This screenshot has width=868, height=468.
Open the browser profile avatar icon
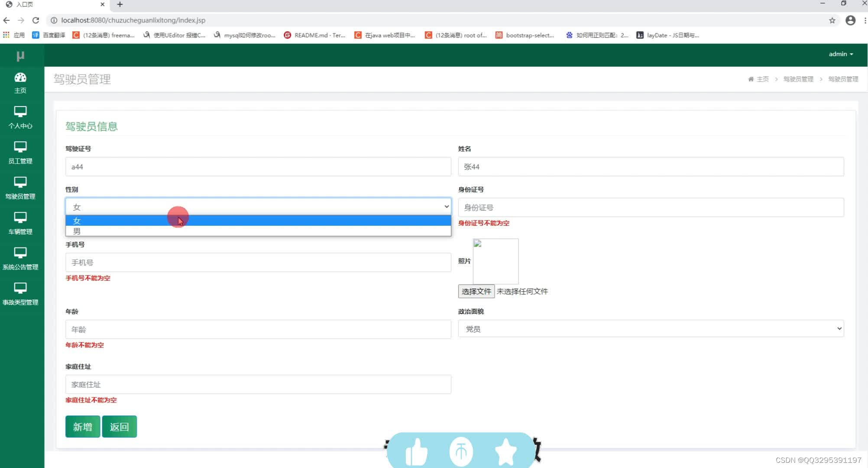pyautogui.click(x=851, y=20)
